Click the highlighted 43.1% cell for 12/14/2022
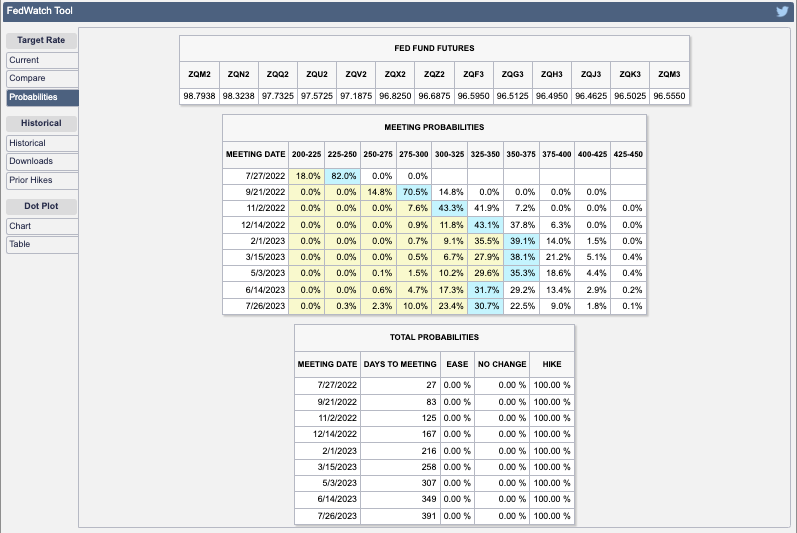Image resolution: width=797 pixels, height=533 pixels. coord(485,225)
